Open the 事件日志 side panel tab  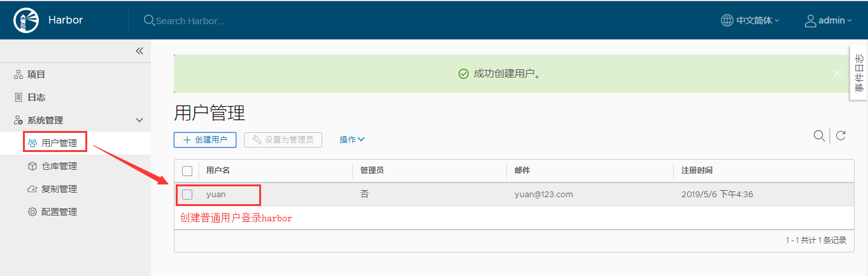[x=858, y=72]
